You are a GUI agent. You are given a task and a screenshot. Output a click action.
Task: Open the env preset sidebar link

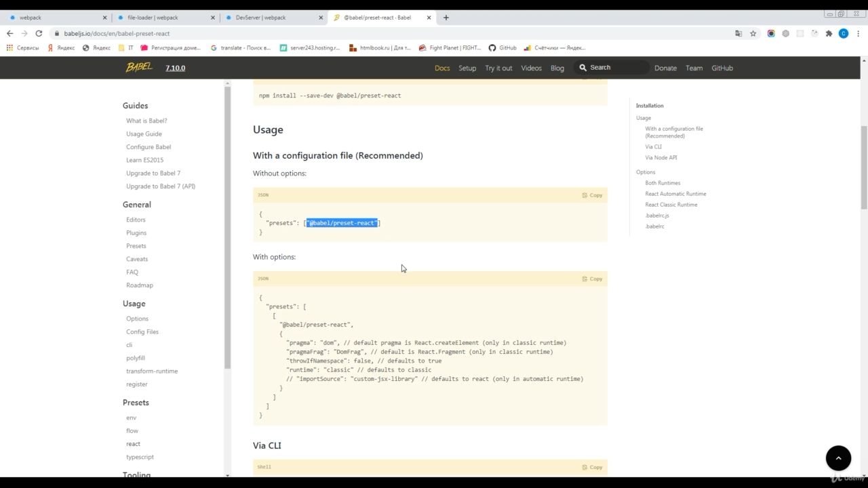[x=131, y=418]
